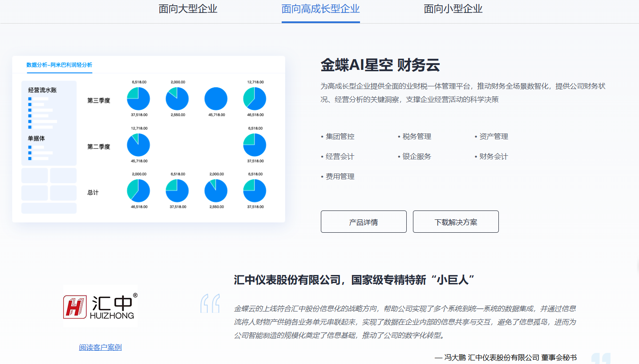Select the 税务管理 feature item

tap(417, 137)
